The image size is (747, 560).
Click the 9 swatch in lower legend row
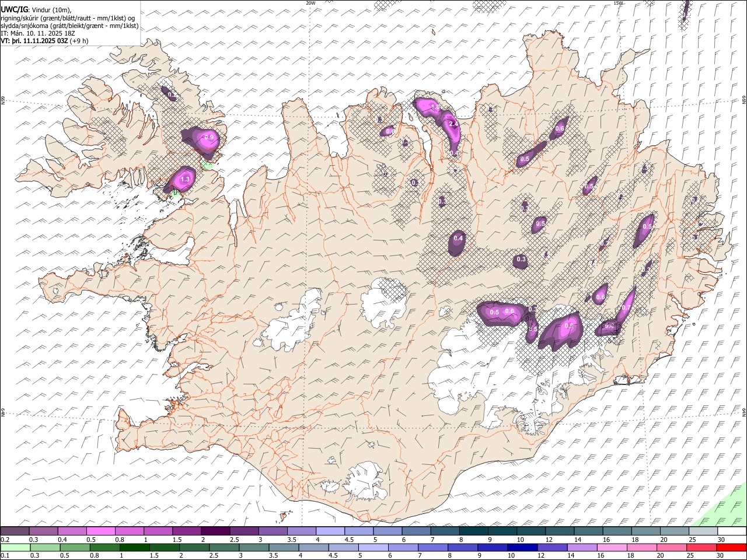tap(493, 548)
